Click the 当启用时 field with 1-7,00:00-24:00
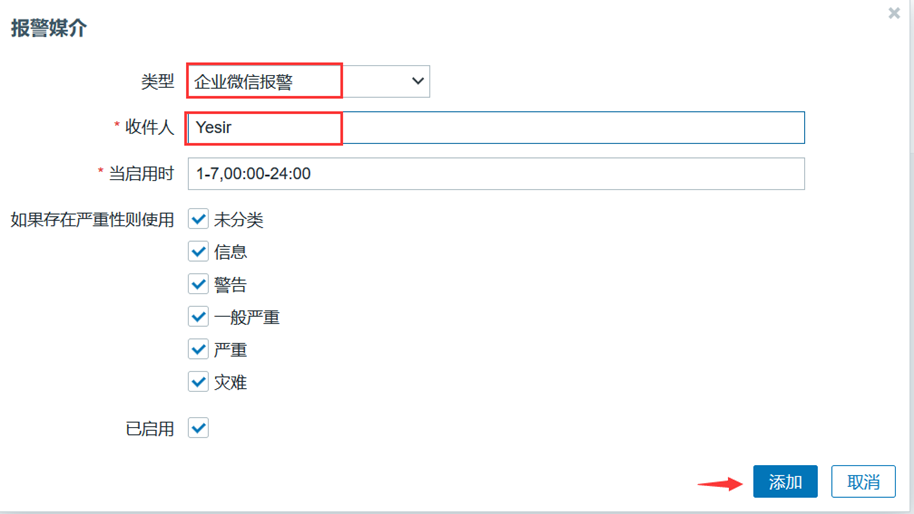 [x=496, y=174]
